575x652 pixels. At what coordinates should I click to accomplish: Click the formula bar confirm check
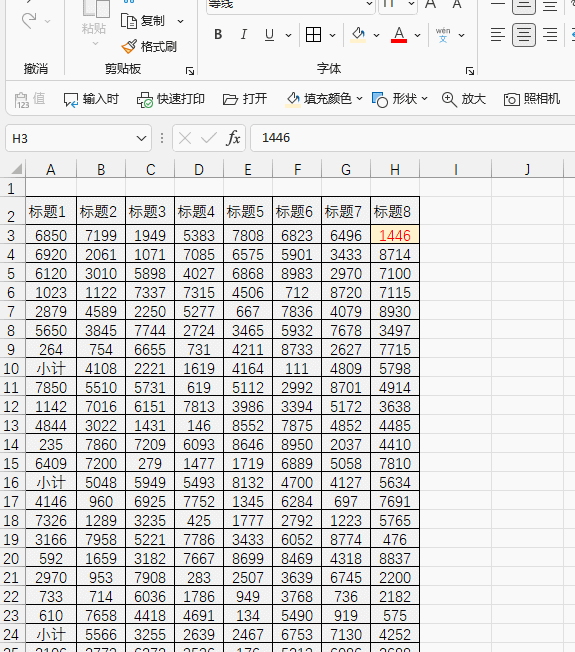pyautogui.click(x=209, y=138)
